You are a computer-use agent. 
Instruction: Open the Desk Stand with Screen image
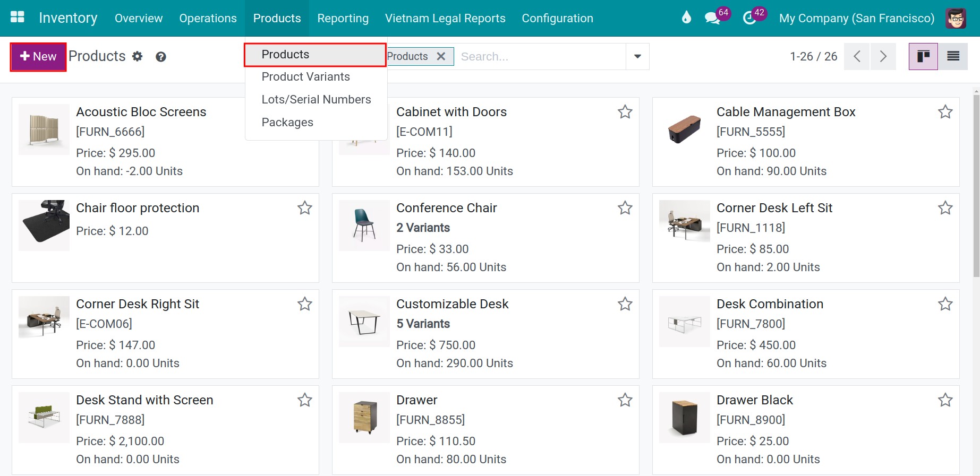[x=44, y=418]
